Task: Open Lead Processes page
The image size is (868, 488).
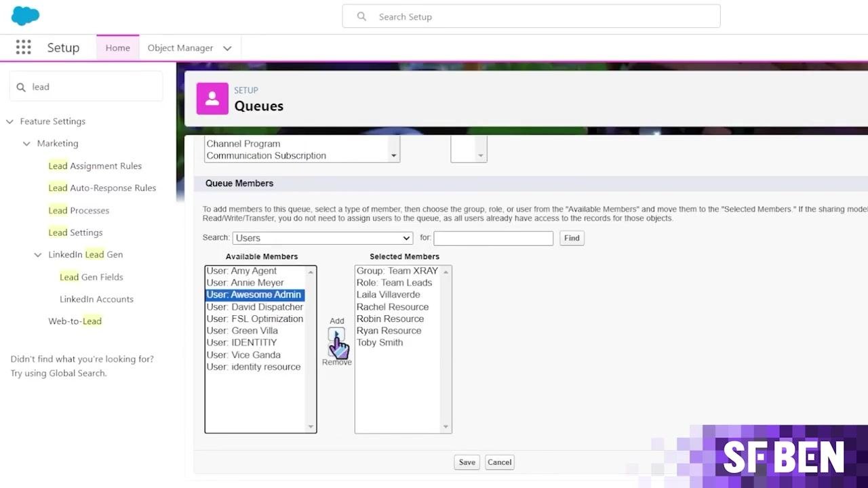Action: click(79, 210)
